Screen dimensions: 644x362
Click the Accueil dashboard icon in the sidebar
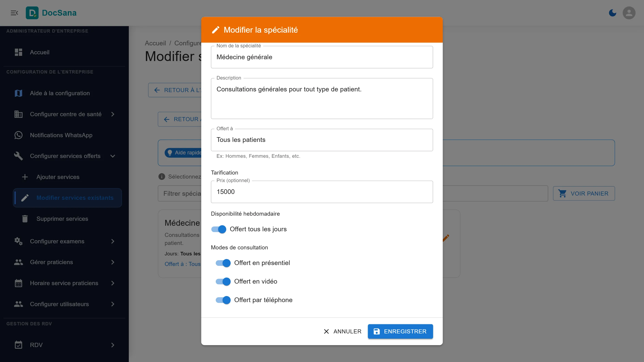(19, 52)
